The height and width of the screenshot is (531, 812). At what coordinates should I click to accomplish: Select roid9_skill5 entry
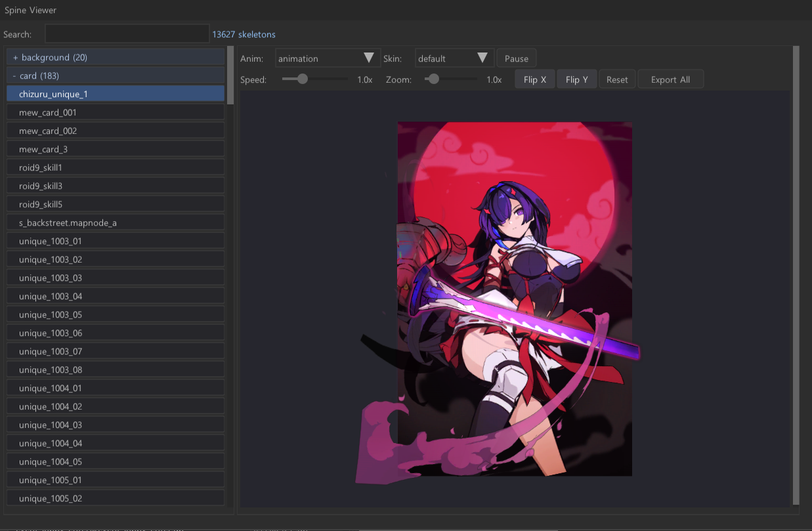pos(116,204)
